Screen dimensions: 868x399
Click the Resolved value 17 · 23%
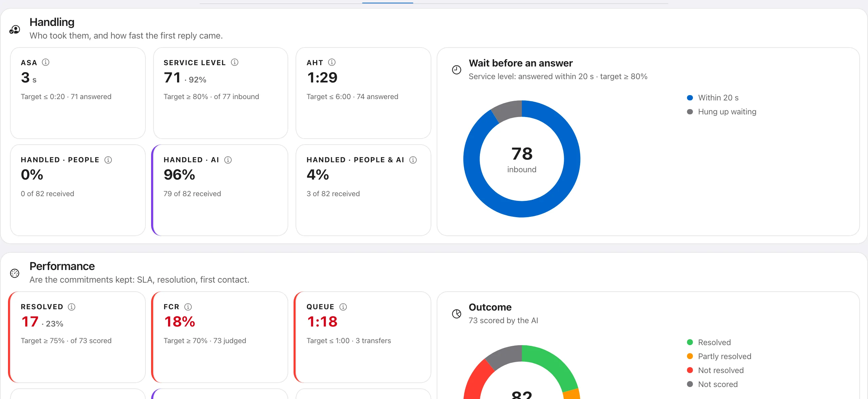(x=42, y=322)
